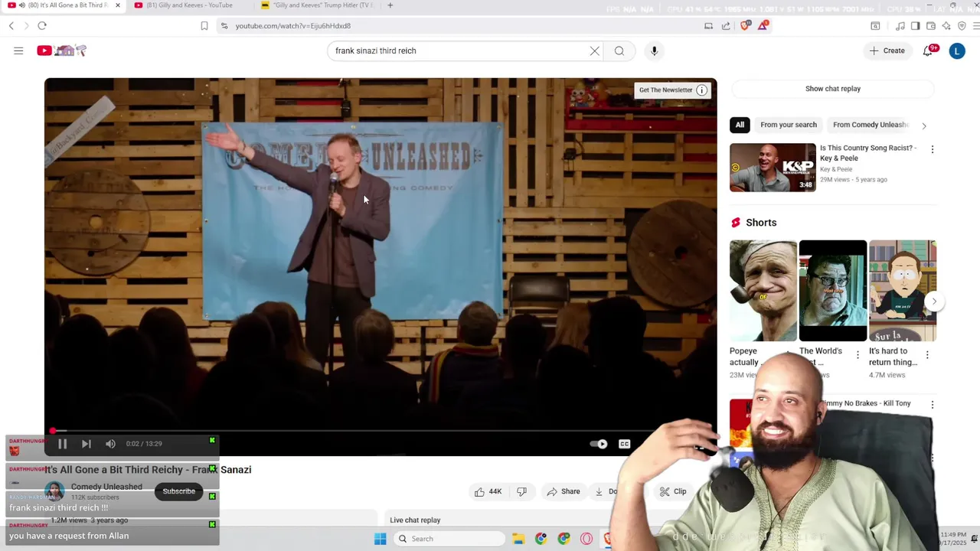This screenshot has height=551, width=980.
Task: Open options for It's hard to return Short
Action: 927,355
